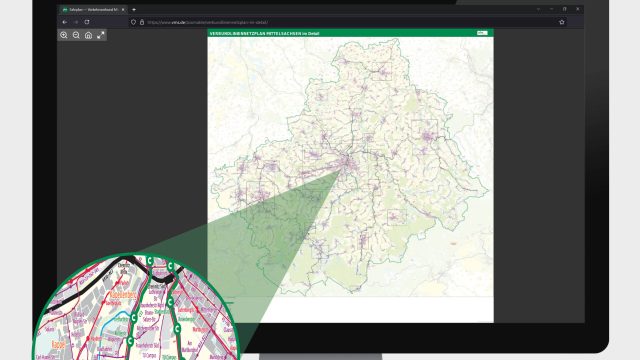Click the Chemnitz center on the map
The width and height of the screenshot is (640, 360).
(348, 162)
